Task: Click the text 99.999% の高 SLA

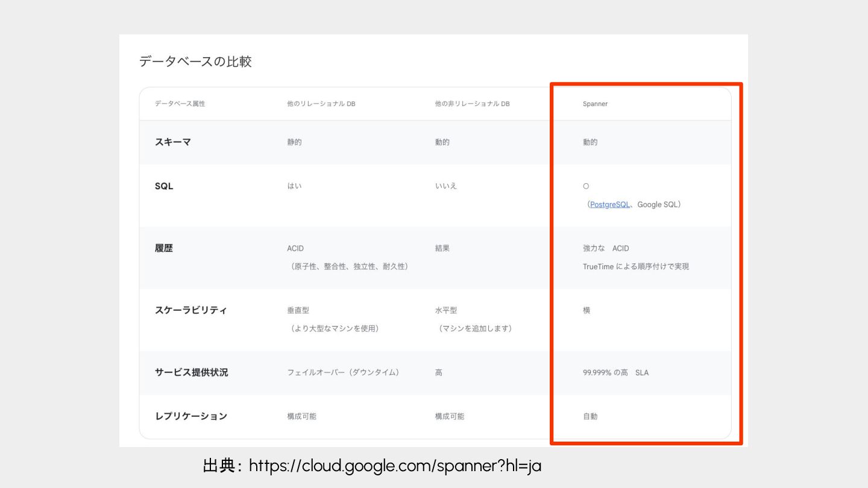Action: [x=616, y=372]
